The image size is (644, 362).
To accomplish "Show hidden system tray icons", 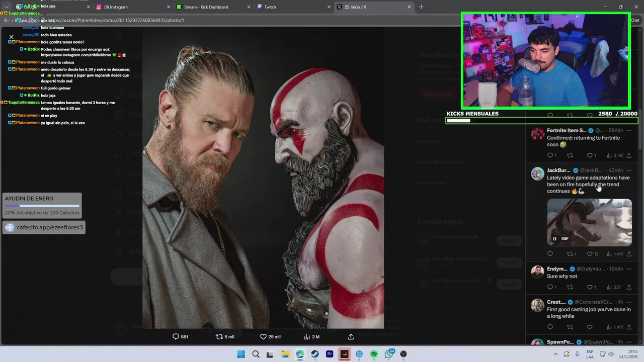I will pyautogui.click(x=555, y=354).
